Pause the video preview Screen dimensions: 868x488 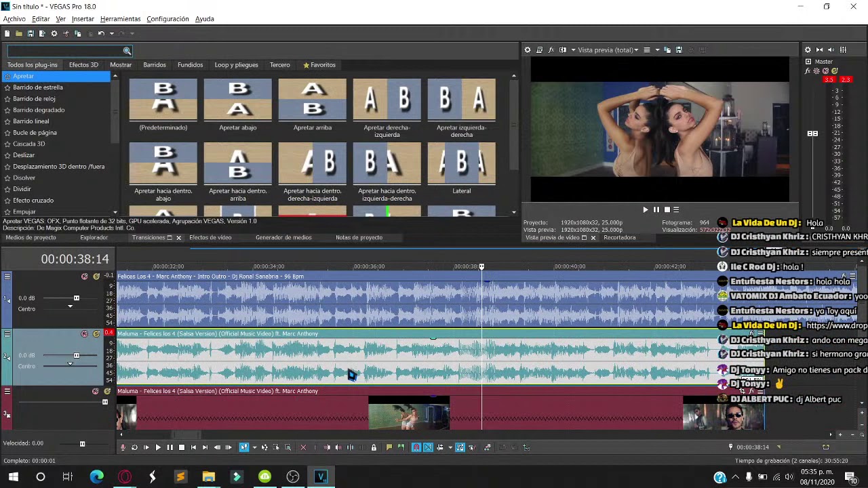[x=656, y=210]
